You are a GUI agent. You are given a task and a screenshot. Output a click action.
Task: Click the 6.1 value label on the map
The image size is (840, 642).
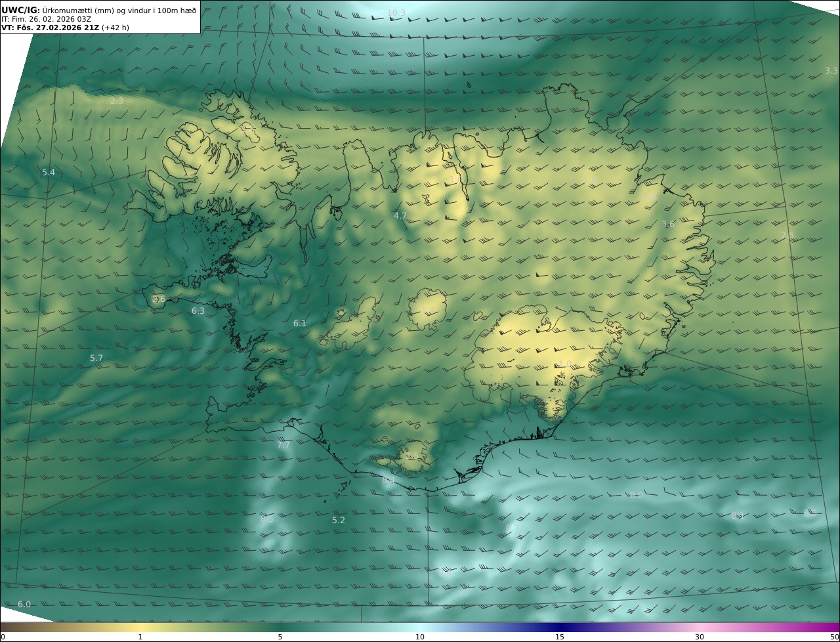point(300,324)
